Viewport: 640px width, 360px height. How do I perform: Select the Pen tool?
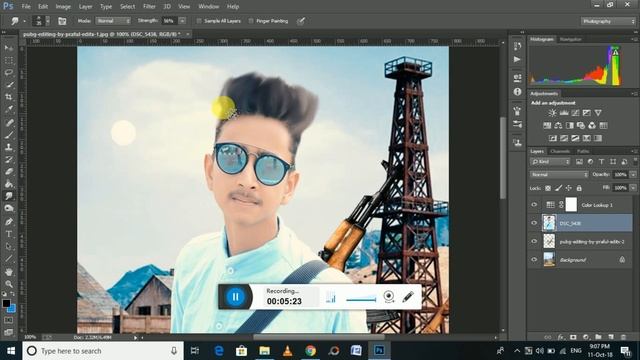point(9,222)
